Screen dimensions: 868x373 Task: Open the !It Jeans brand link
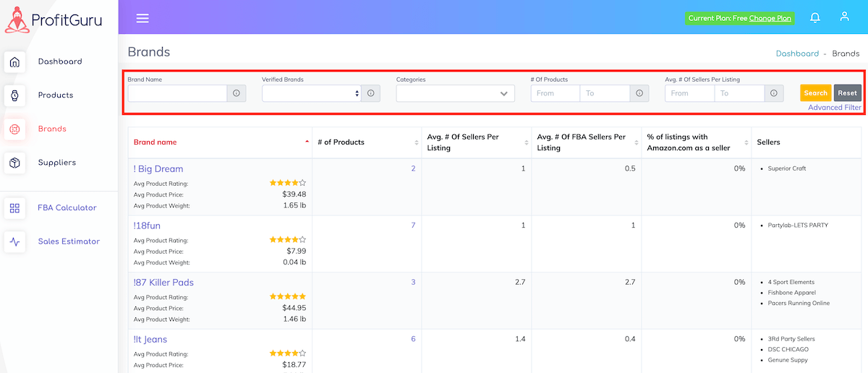coord(150,339)
